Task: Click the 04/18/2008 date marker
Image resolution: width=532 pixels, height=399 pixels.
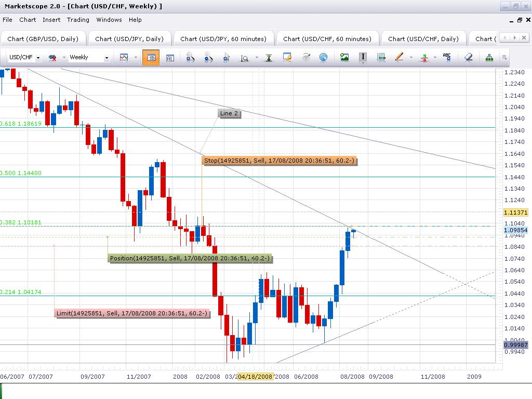Action: pyautogui.click(x=255, y=377)
